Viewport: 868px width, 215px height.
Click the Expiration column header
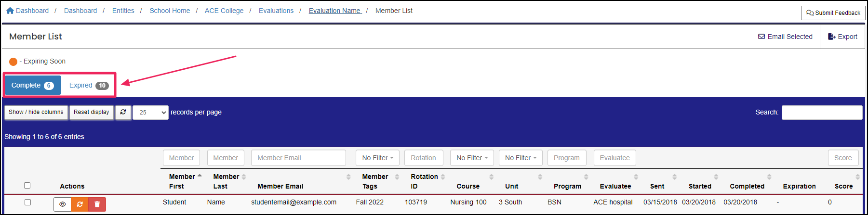(x=799, y=186)
